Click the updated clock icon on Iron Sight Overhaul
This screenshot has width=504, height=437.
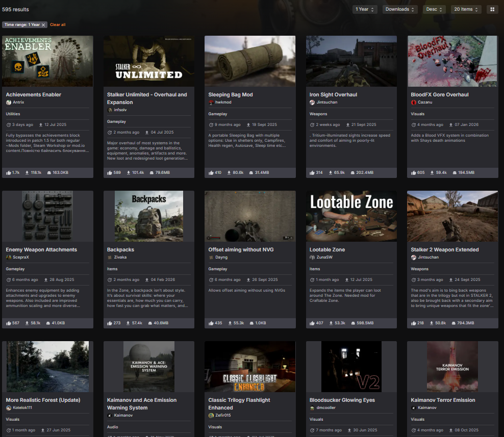tap(312, 125)
